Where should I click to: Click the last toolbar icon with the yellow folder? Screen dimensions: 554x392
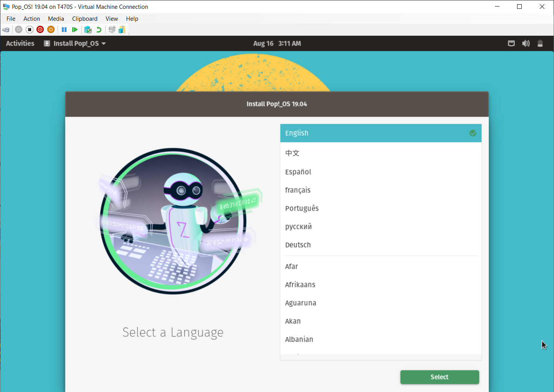(122, 30)
